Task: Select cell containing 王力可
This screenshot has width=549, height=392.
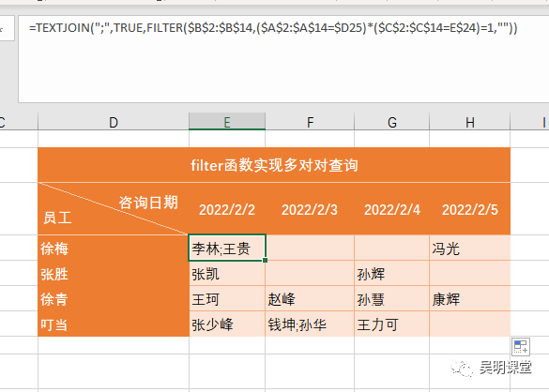Action: (x=391, y=324)
